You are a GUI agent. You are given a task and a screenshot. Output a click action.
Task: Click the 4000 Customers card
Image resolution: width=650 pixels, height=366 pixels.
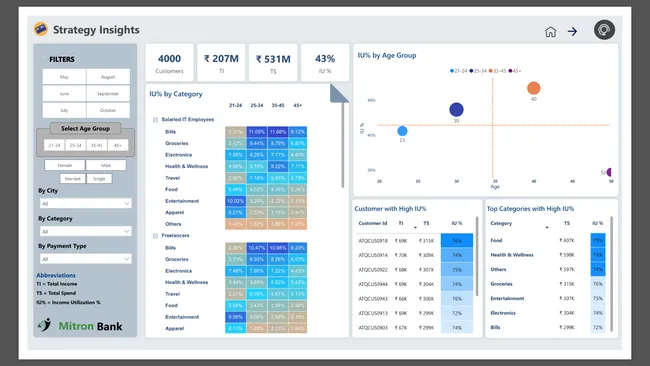click(169, 63)
